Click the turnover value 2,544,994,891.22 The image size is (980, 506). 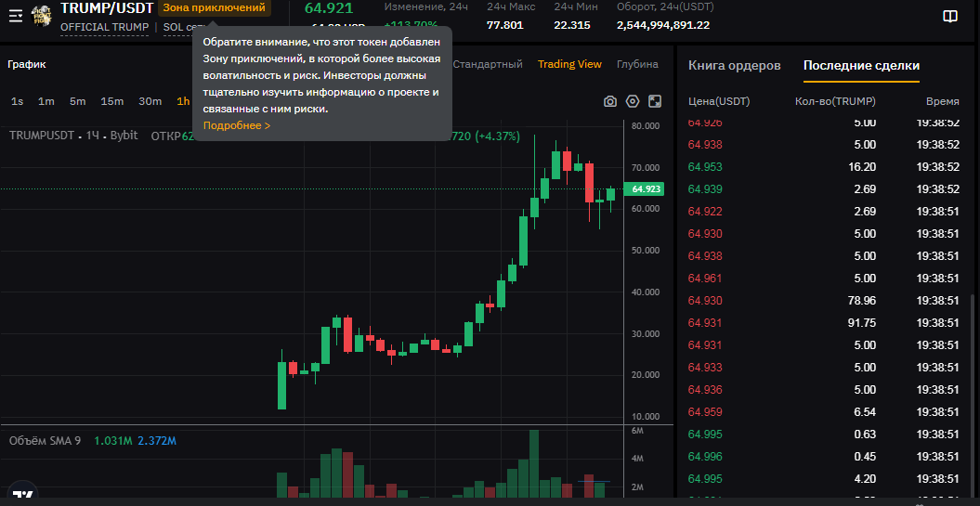663,26
